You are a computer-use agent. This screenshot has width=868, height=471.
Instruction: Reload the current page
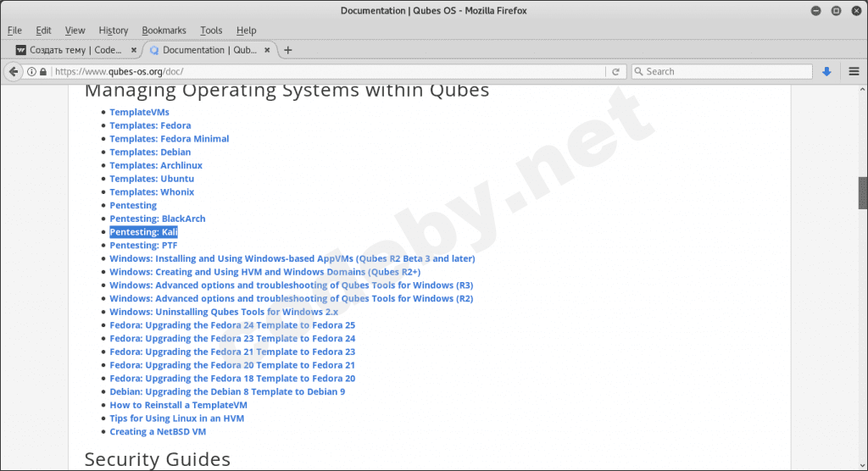615,71
